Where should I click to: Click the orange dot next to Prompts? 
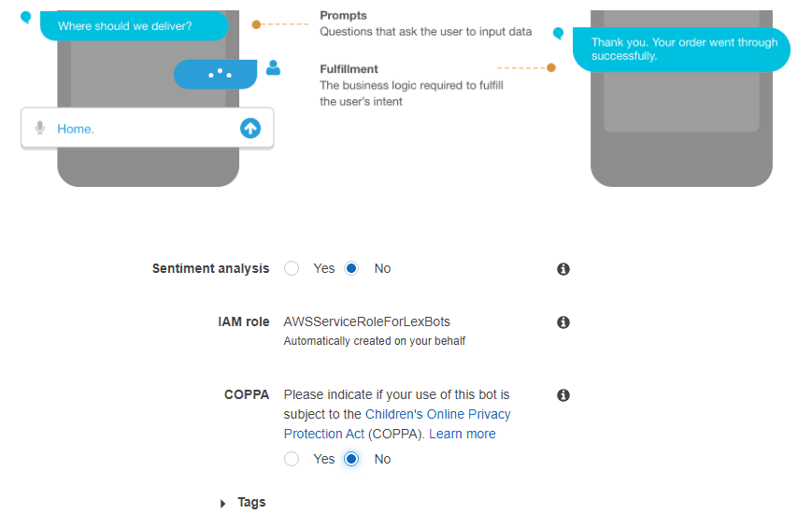[x=256, y=24]
